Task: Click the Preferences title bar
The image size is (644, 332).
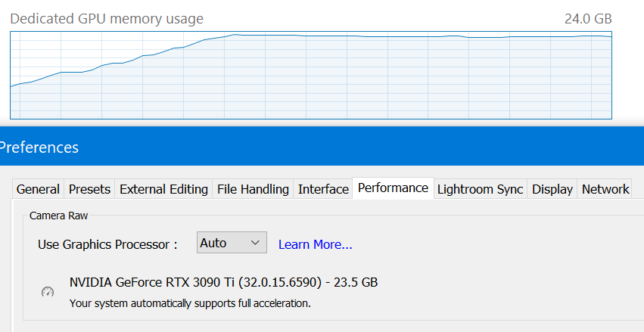Action: pos(322,146)
